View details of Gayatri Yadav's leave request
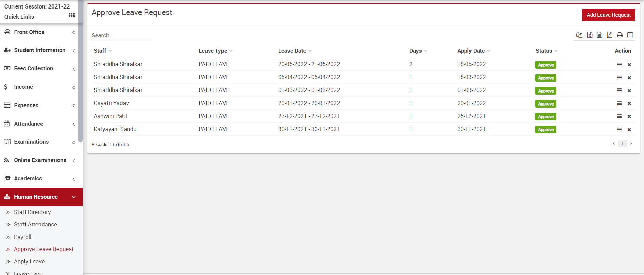The image size is (644, 275). 619,103
